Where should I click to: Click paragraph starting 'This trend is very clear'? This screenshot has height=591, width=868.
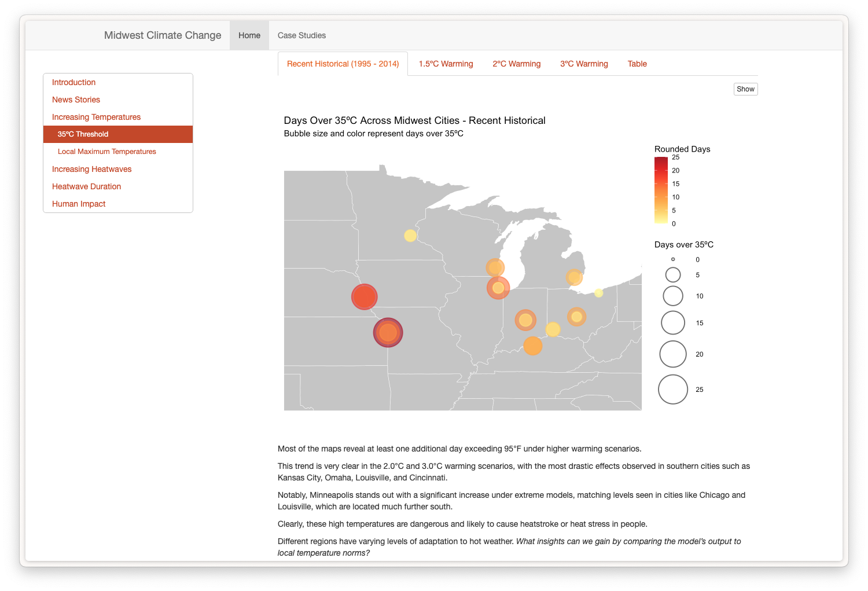514,472
